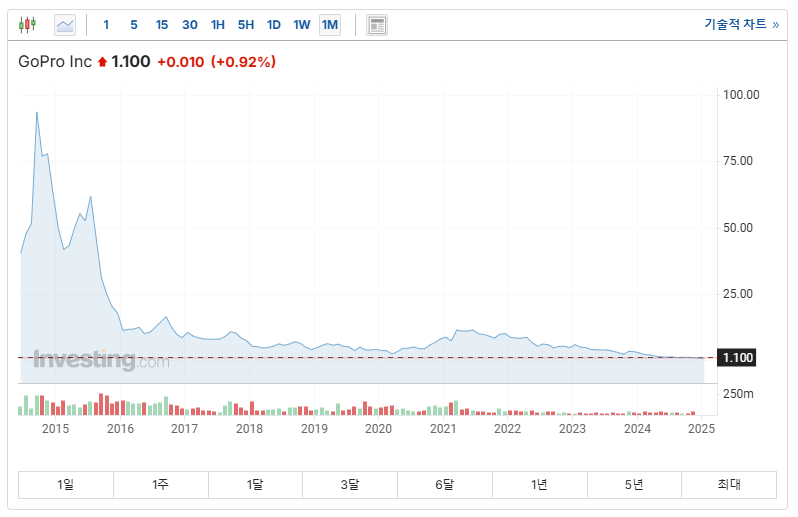Set the 15 minute interval
The height and width of the screenshot is (517, 798).
[x=162, y=25]
